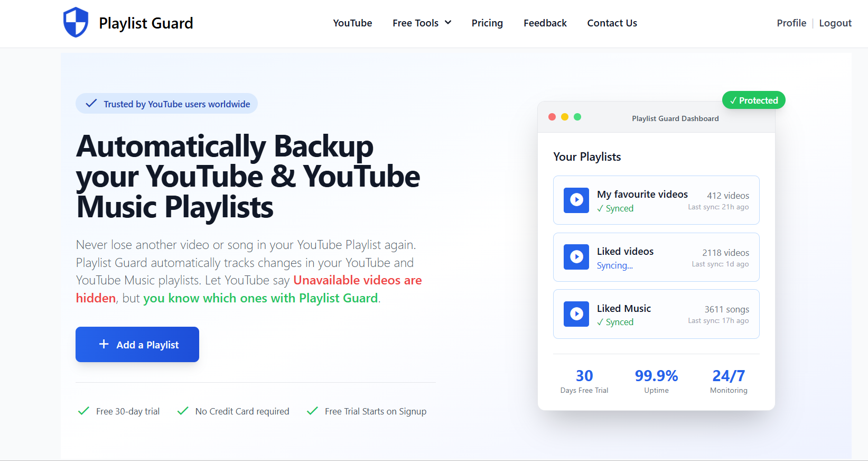This screenshot has height=461, width=868.
Task: Click the 2118 videos count
Action: [725, 253]
